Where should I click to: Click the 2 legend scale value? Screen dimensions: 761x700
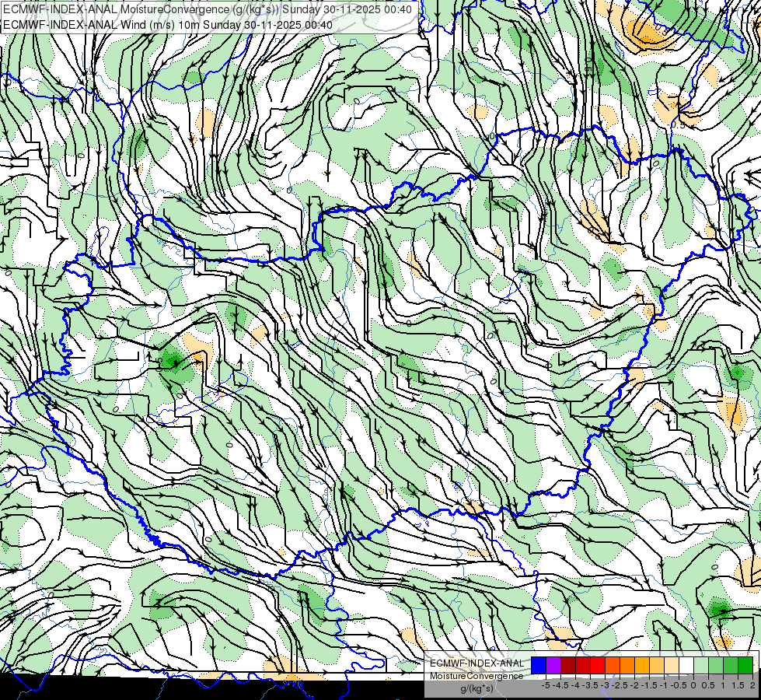pos(752,685)
